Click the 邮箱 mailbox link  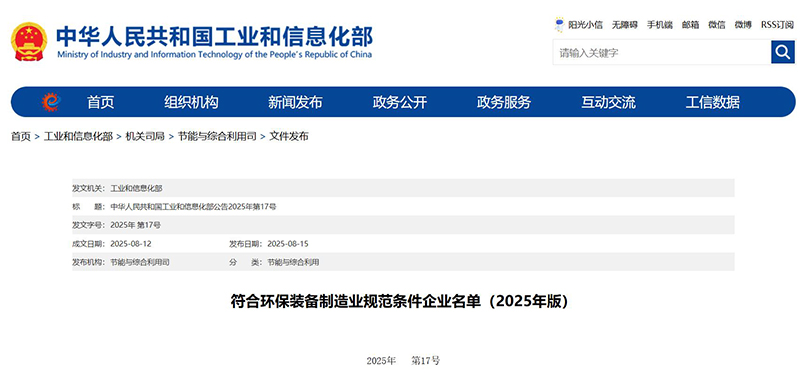click(x=690, y=24)
